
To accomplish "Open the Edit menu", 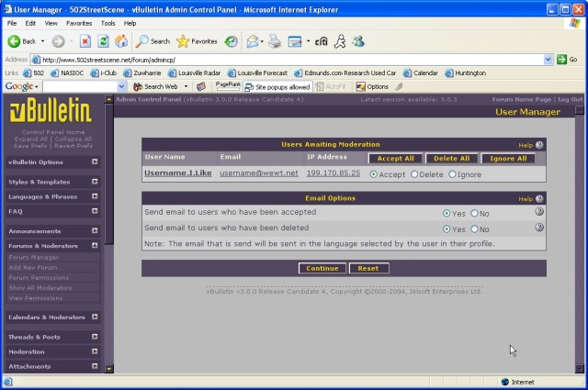I will (30, 23).
